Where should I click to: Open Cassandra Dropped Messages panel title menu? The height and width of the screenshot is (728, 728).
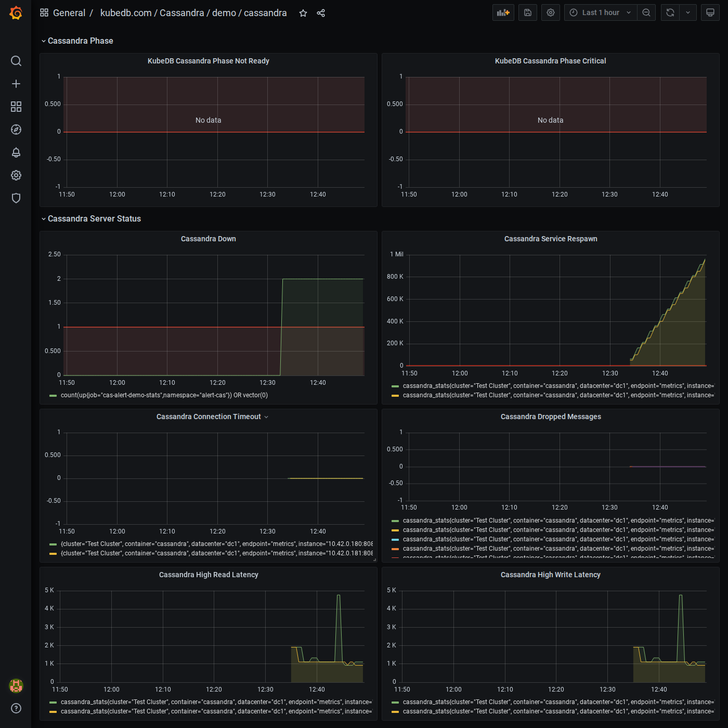pos(551,417)
